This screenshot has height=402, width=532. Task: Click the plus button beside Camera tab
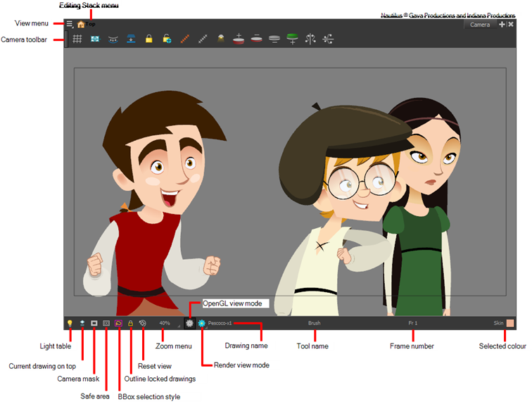(502, 25)
